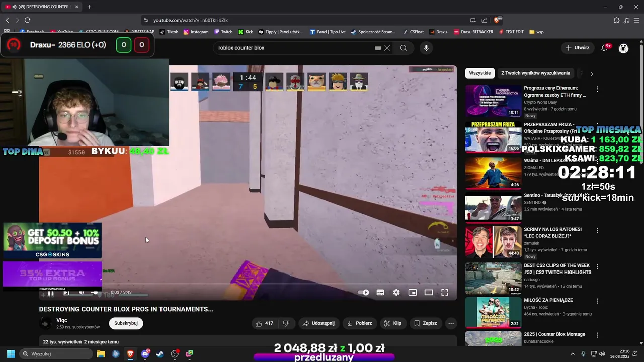Open Prognoza ceny Ethereum video thumbnail
Screen dimensions: 644x362
click(493, 101)
